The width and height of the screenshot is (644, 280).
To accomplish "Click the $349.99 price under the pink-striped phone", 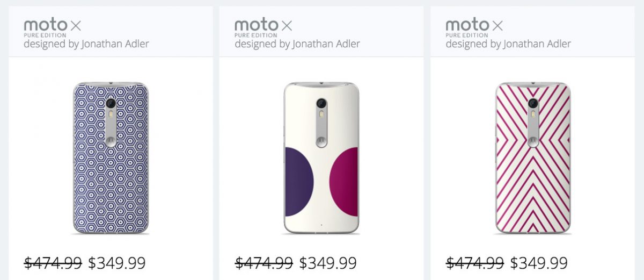I will click(x=539, y=263).
